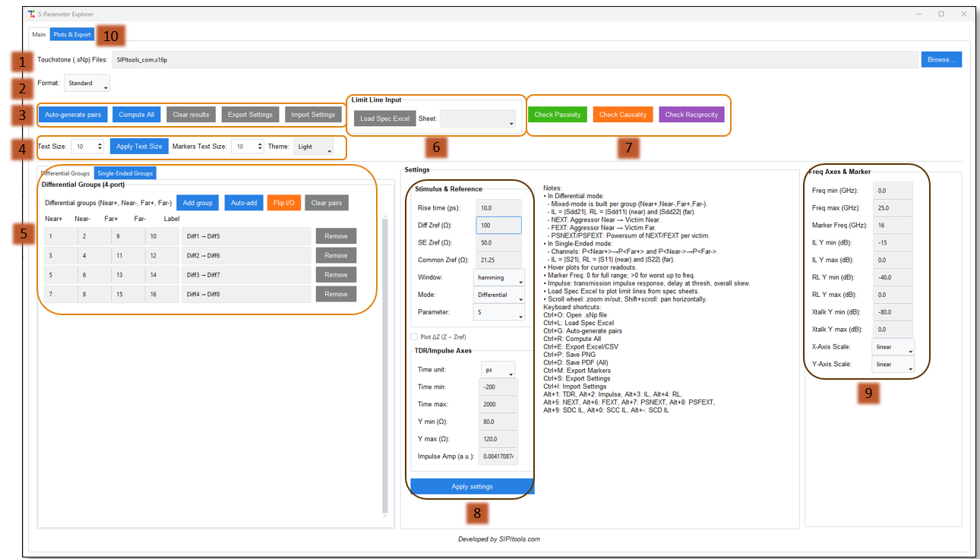Open the Differential Groups tab
Viewport: 980px width, 559px height.
pos(65,173)
